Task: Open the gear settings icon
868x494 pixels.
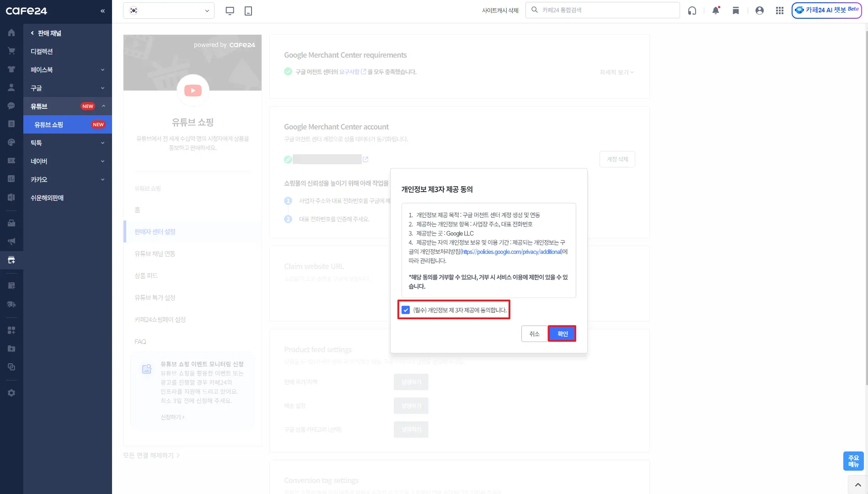Action: pos(11,393)
